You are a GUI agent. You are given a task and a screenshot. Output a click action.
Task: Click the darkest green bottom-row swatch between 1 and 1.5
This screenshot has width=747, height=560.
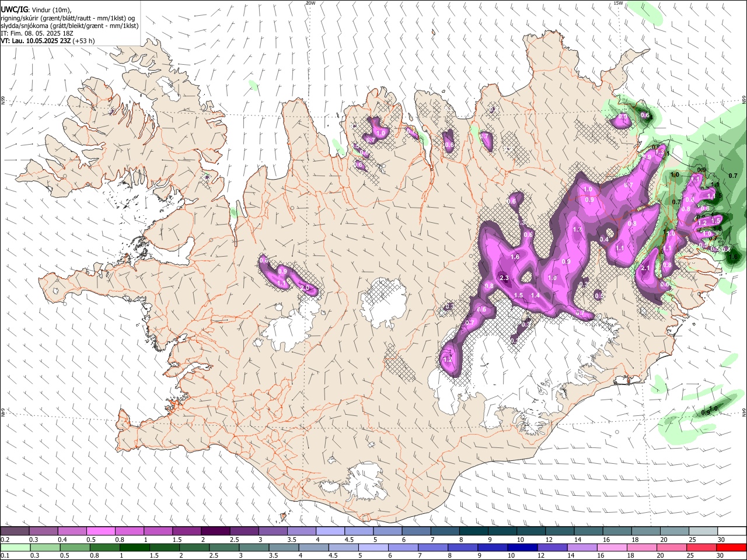pyautogui.click(x=134, y=547)
